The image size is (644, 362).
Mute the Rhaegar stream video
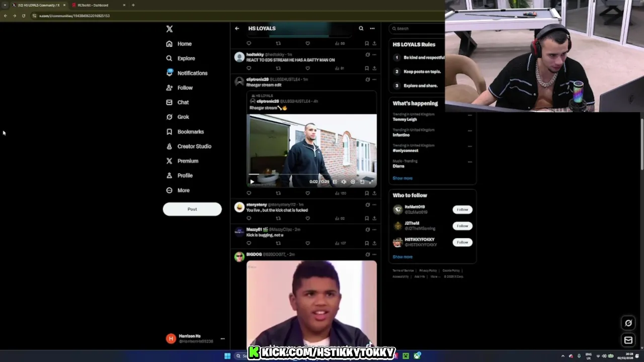344,182
